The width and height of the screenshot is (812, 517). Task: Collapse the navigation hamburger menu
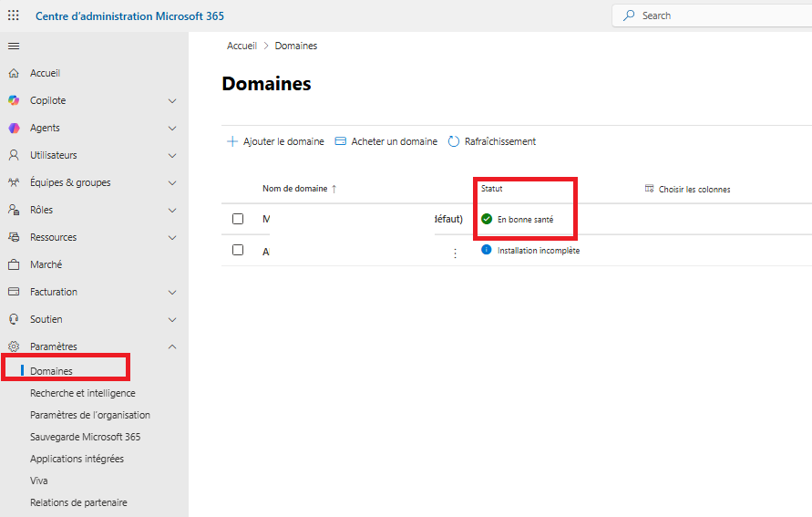(14, 47)
